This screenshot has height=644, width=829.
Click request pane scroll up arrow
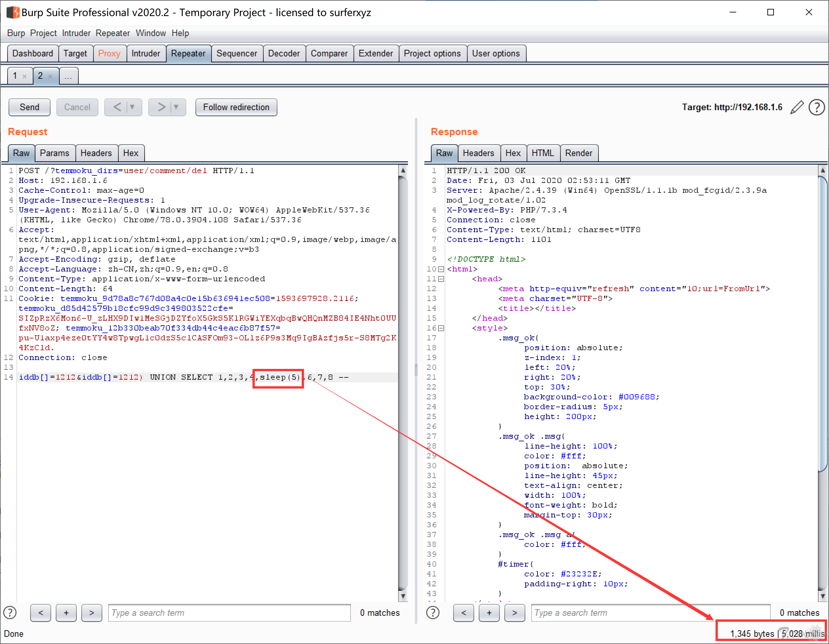click(403, 171)
